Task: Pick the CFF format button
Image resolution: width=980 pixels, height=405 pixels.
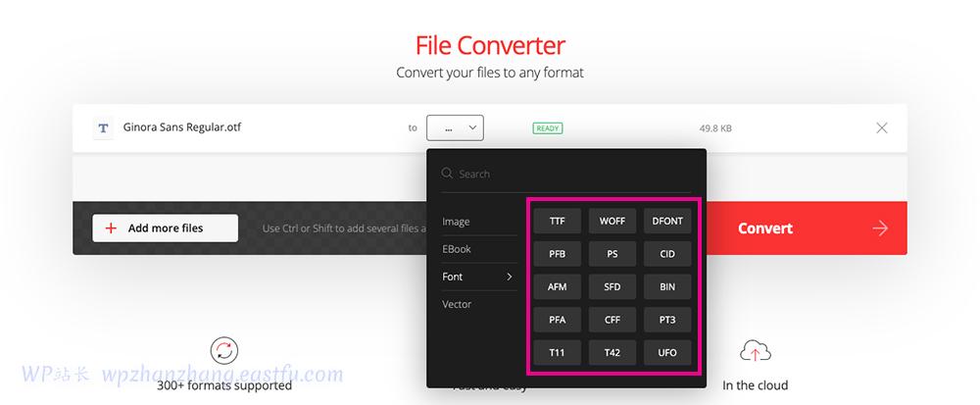Action: pos(612,320)
